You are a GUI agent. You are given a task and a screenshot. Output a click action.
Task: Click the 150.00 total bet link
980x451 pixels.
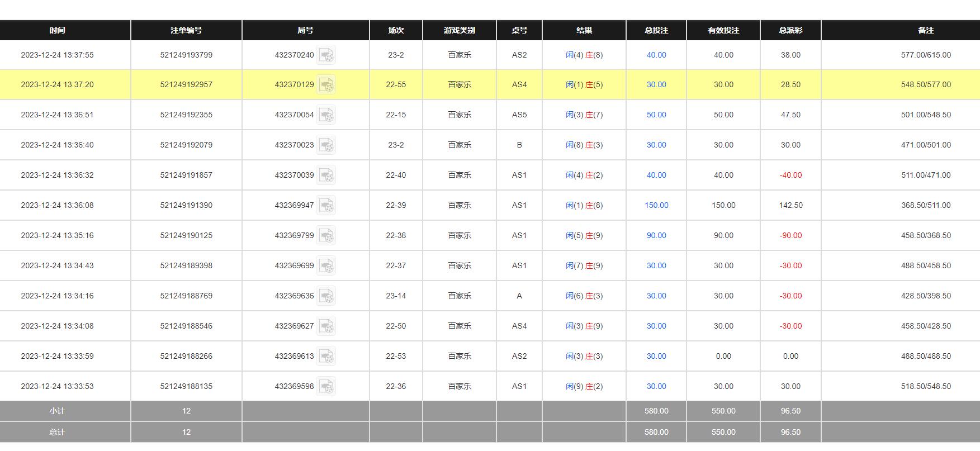coord(656,205)
